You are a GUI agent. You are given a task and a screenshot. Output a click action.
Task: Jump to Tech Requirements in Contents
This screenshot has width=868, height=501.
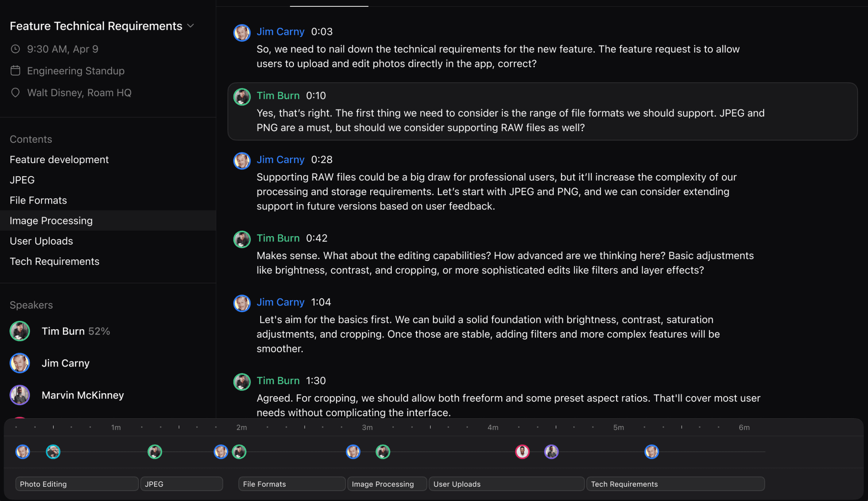(x=54, y=261)
